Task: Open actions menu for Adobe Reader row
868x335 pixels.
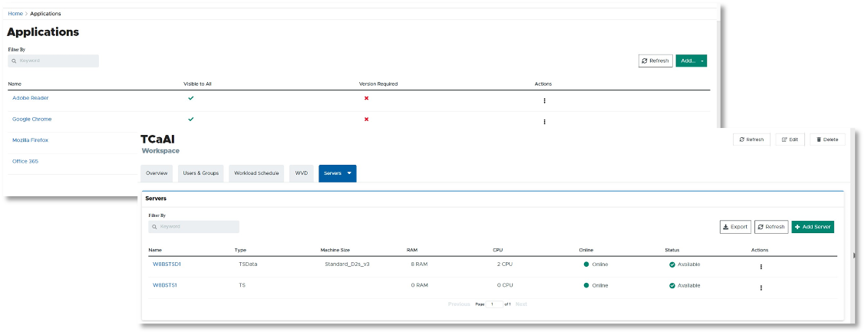Action: coord(544,100)
